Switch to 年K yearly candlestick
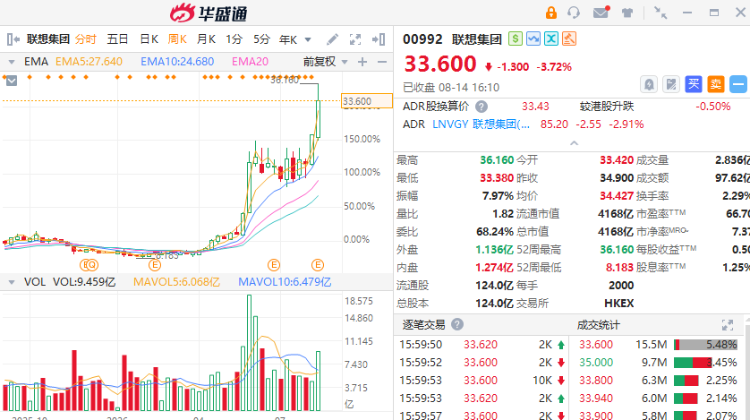This screenshot has height=420, width=750. (x=288, y=39)
